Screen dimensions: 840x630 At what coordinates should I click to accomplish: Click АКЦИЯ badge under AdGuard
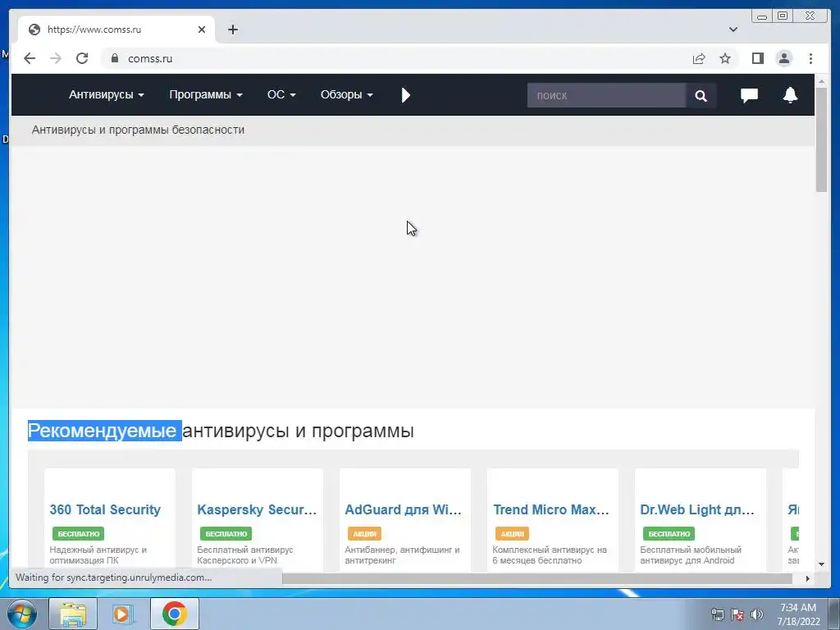[364, 533]
